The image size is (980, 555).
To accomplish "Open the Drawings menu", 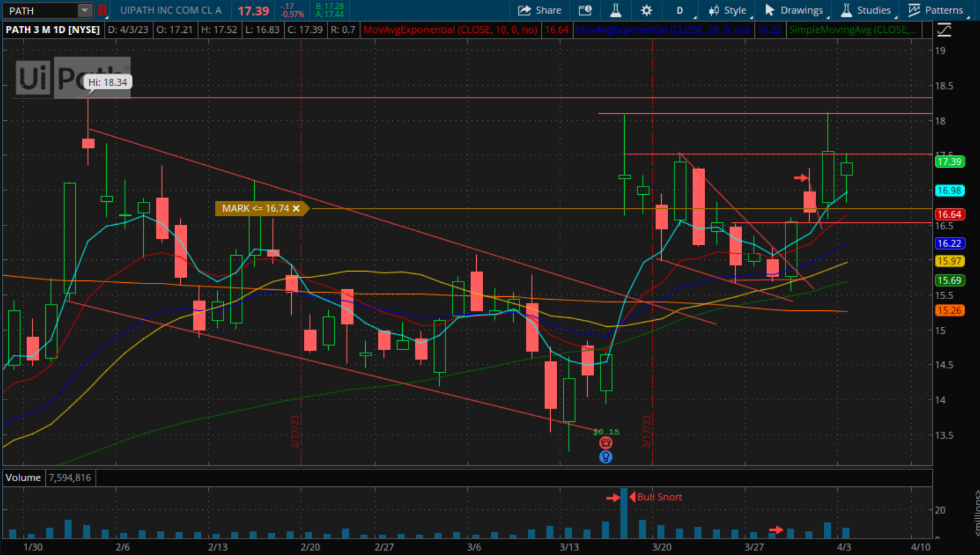I will 796,11.
